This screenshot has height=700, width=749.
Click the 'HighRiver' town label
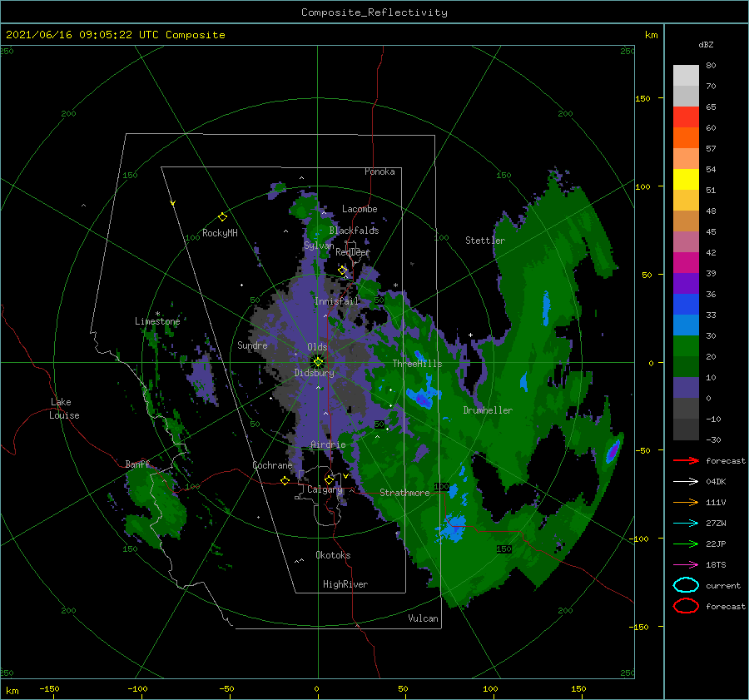click(345, 584)
